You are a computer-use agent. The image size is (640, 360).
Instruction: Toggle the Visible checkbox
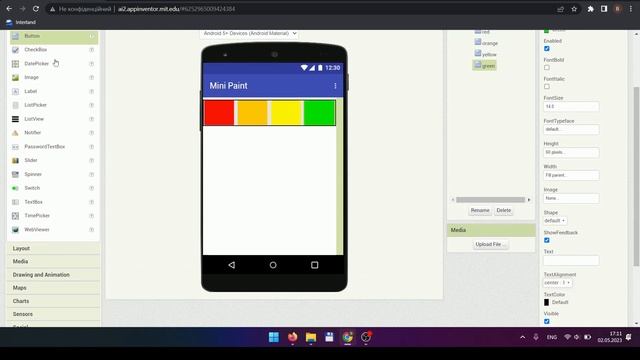[547, 321]
